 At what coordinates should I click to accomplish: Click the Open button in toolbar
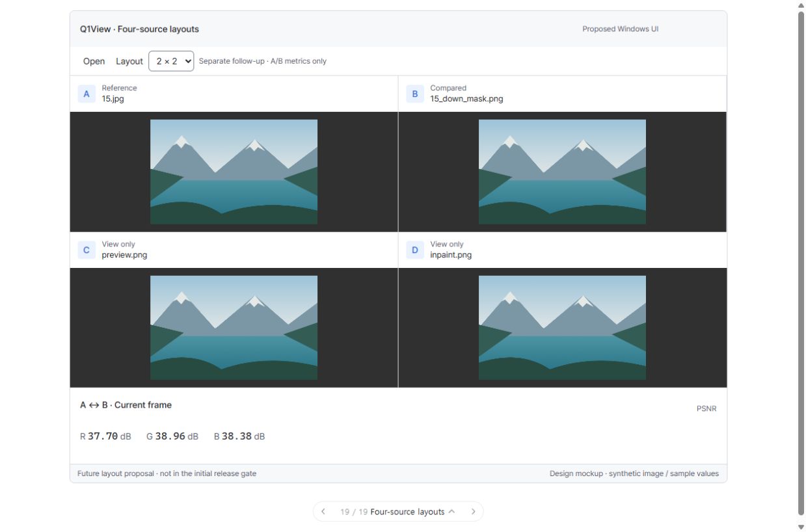94,61
